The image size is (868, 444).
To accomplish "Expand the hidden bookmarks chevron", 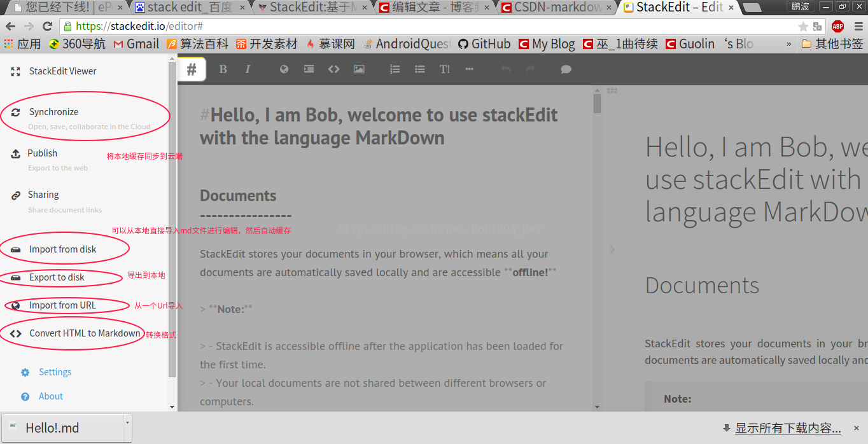I will click(789, 44).
